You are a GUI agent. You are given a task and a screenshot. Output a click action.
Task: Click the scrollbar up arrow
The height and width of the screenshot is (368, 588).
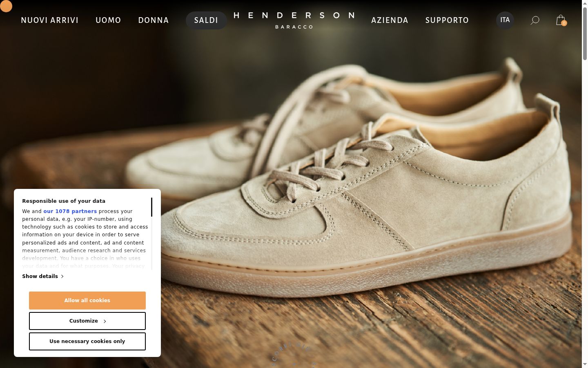point(585,3)
